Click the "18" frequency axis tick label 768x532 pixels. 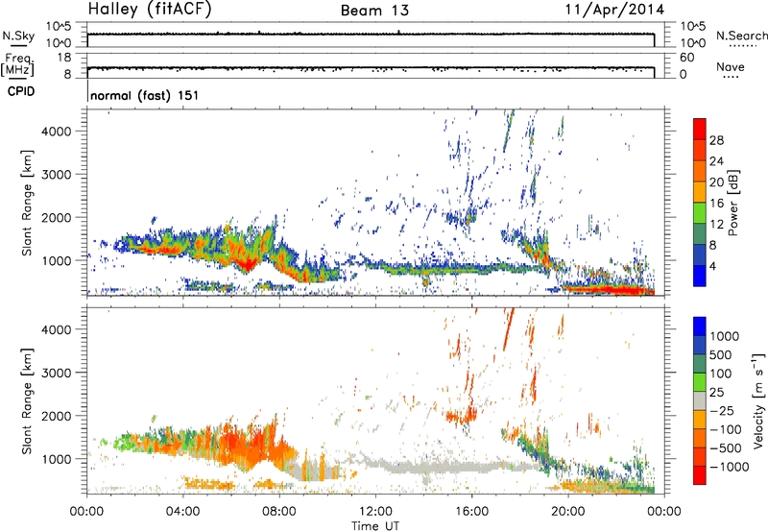[63, 58]
